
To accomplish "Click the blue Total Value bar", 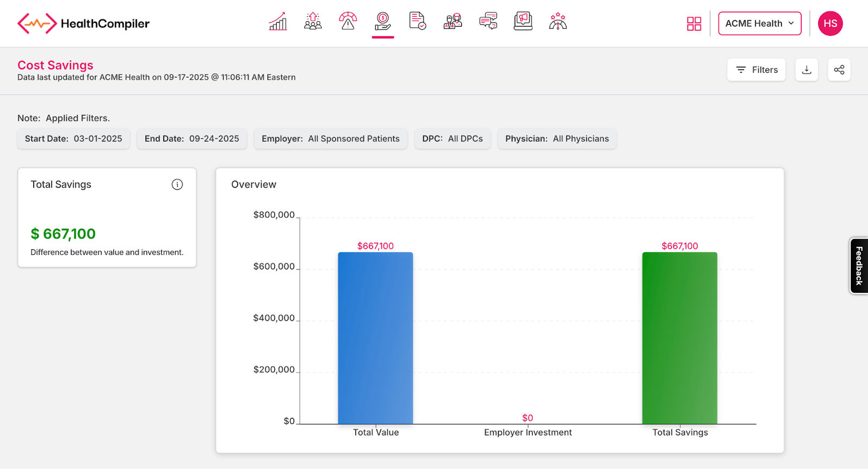I will (375, 338).
